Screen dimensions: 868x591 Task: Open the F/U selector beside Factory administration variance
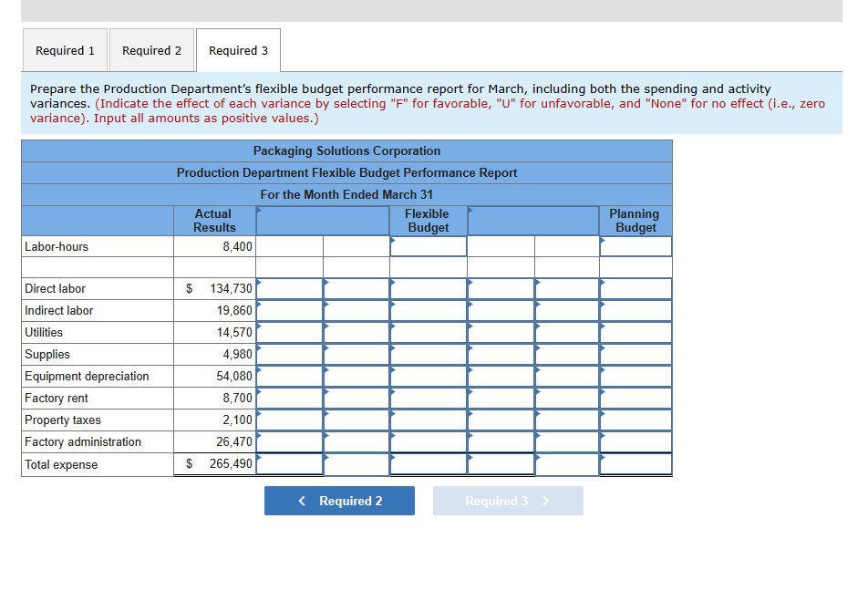[x=356, y=441]
